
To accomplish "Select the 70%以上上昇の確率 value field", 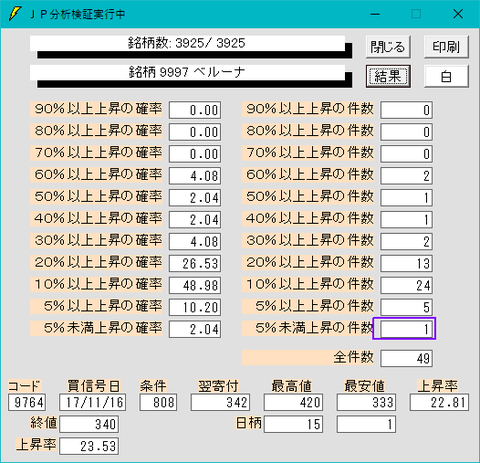I will pyautogui.click(x=195, y=154).
